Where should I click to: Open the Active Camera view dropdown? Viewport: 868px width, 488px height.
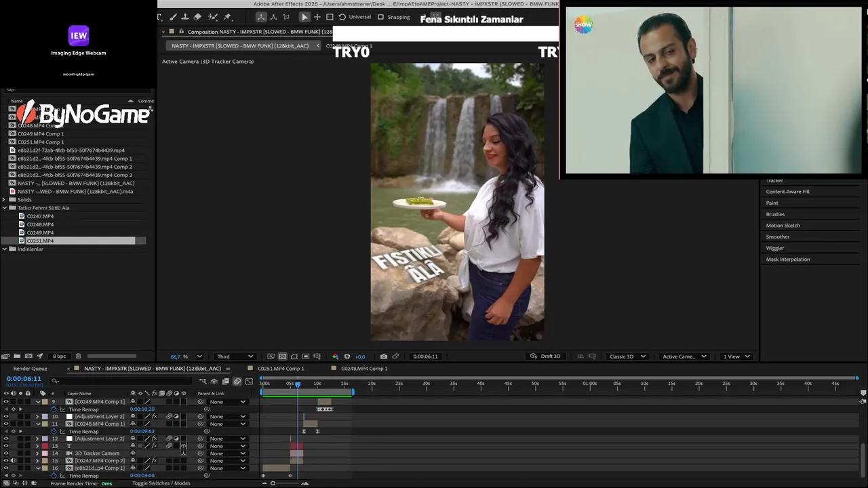tap(684, 357)
